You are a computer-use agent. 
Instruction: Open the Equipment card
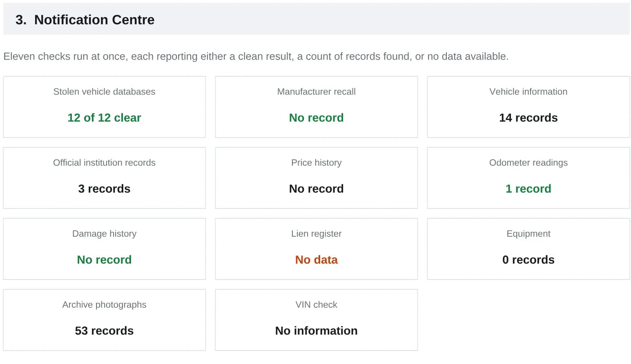click(528, 249)
